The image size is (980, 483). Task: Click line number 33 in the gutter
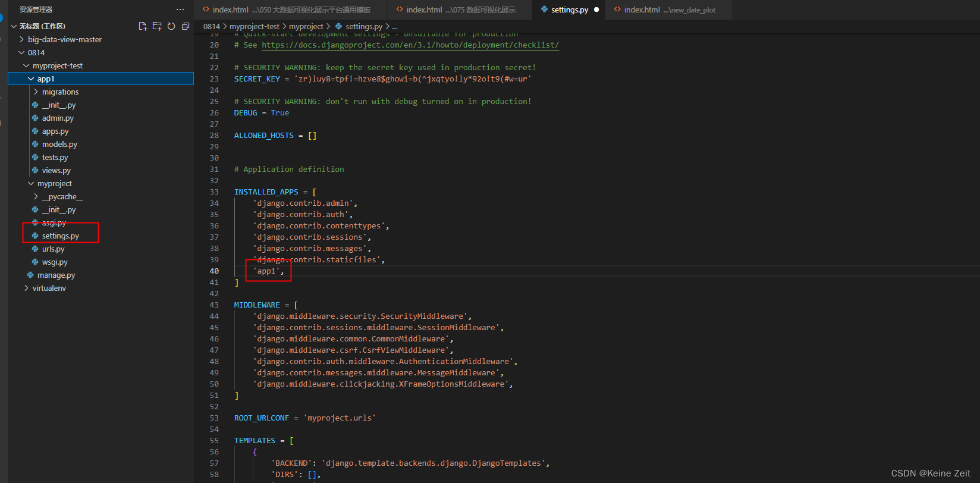pos(214,192)
